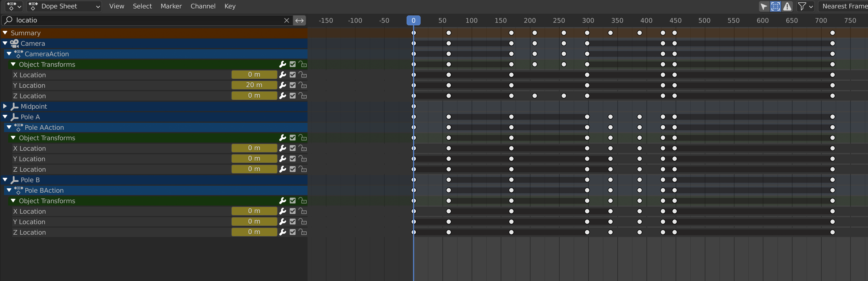Toggle modifiers wrench on Pole A Z Location
Viewport: 868px width, 281px height.
point(283,169)
